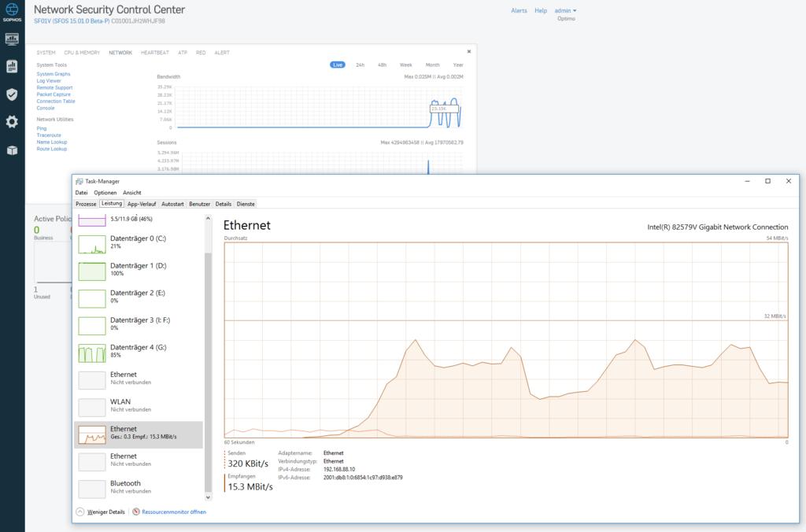Open the Log Viewer link

(x=49, y=81)
